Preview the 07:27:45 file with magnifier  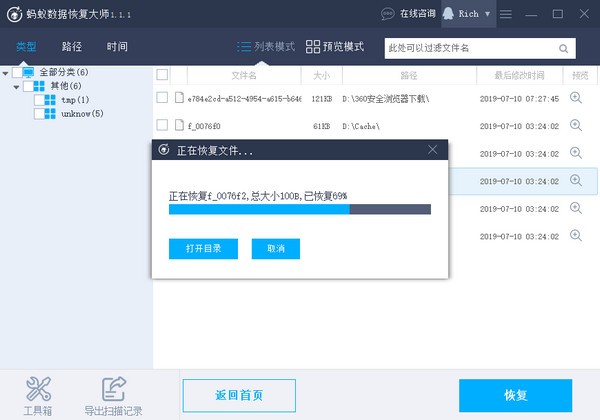576,98
